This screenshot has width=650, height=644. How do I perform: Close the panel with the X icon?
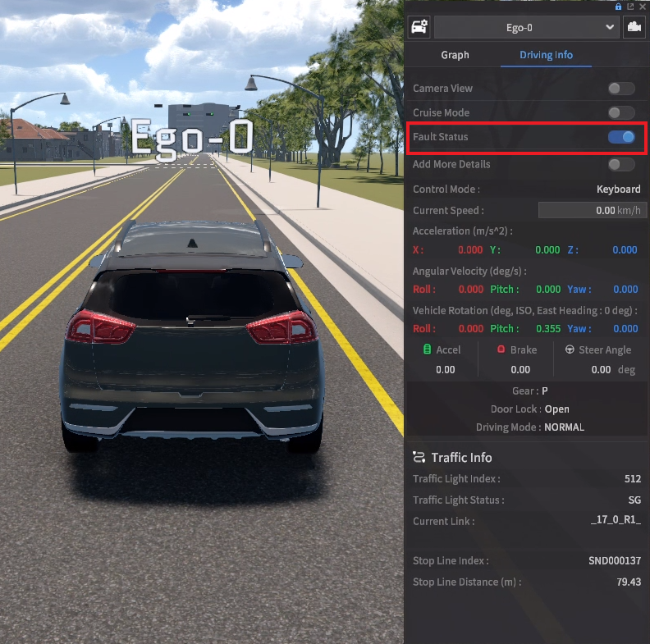coord(642,6)
